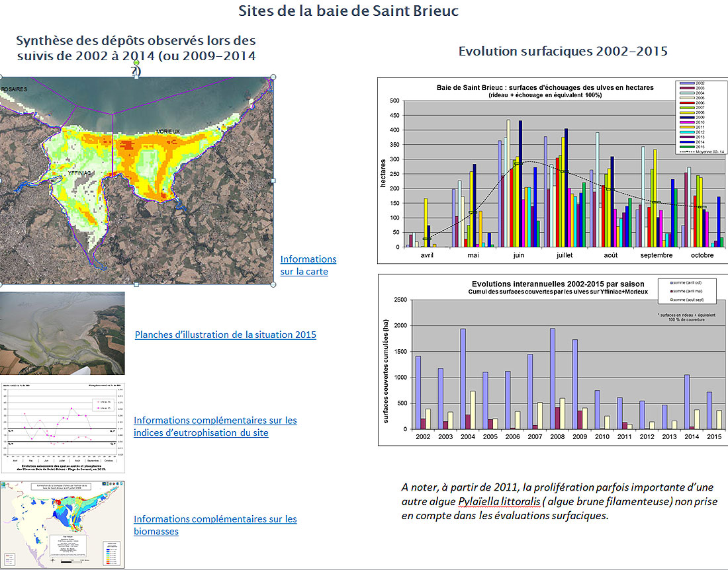Click the year legend of the monthly chart
This screenshot has width=728, height=570.
(x=701, y=117)
